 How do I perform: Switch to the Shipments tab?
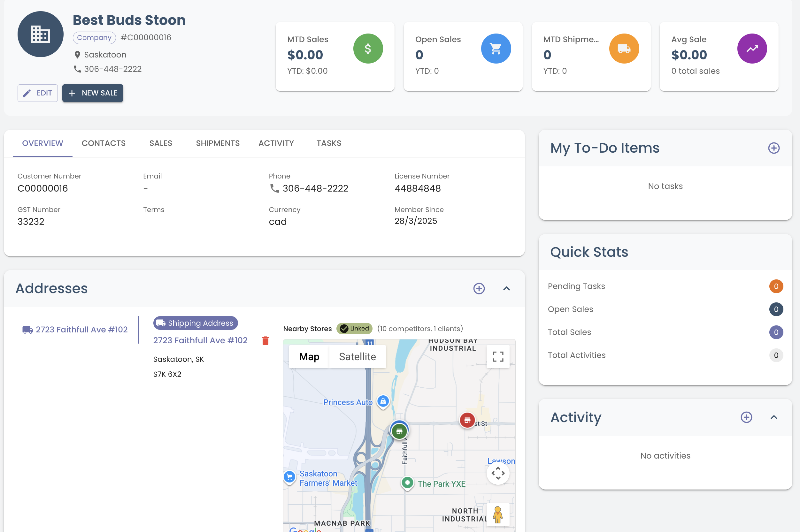pos(218,143)
